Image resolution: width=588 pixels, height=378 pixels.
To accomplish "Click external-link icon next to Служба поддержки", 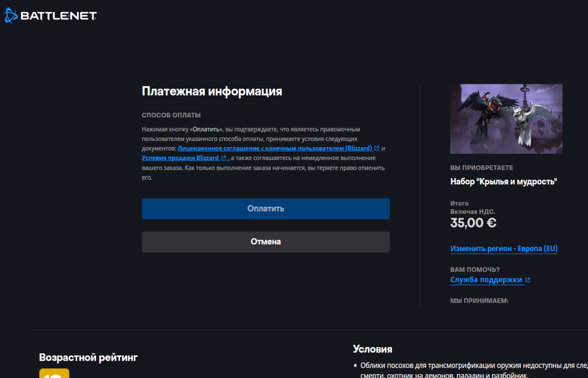I will point(528,280).
